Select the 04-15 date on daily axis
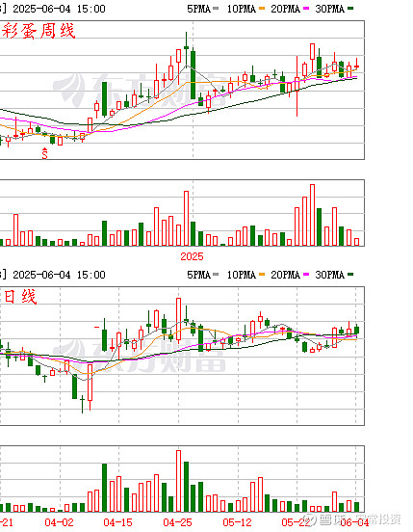413x532 pixels. click(118, 522)
